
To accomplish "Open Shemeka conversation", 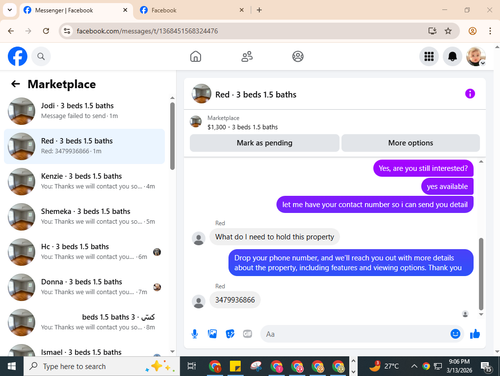I will (x=84, y=217).
